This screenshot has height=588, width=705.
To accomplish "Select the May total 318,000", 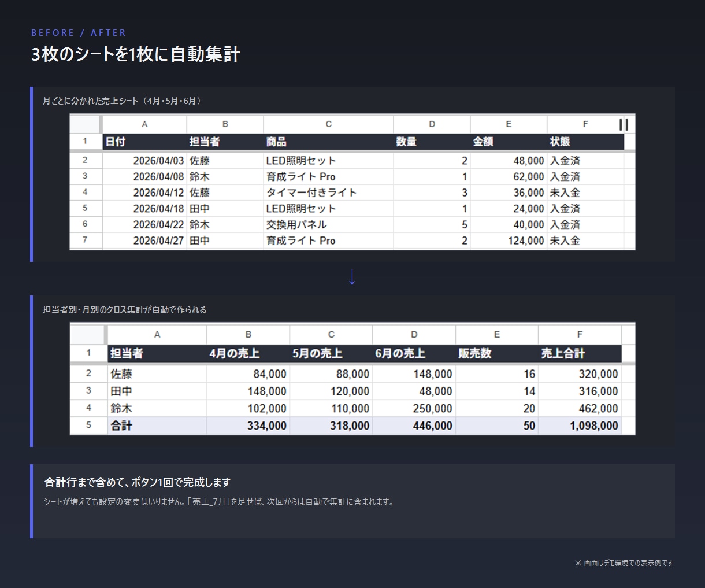I will point(331,426).
